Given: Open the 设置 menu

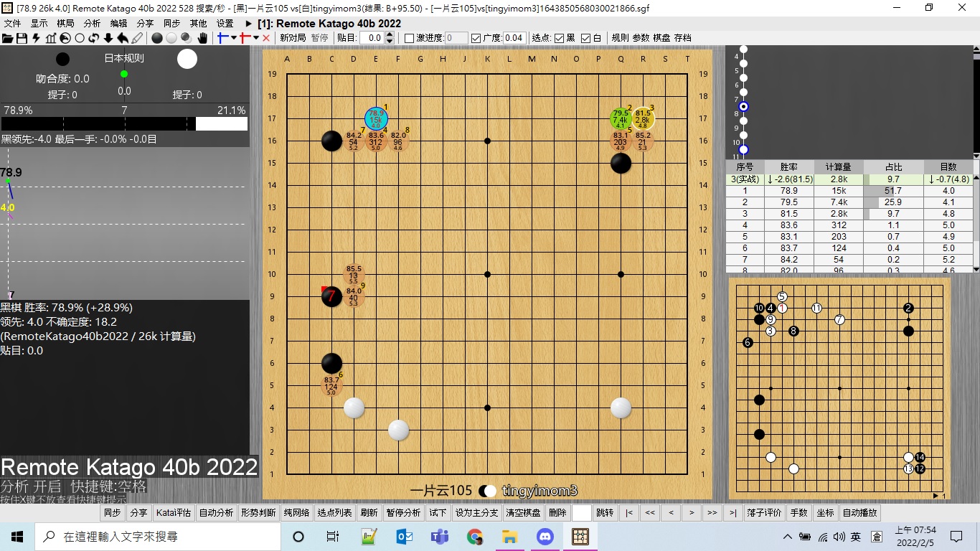Looking at the screenshot, I should (x=225, y=23).
